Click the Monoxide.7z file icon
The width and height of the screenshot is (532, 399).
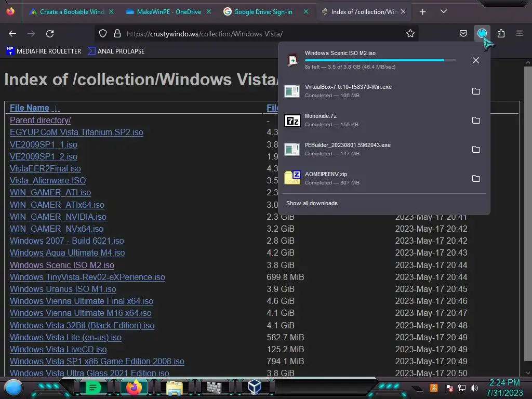pos(292,121)
